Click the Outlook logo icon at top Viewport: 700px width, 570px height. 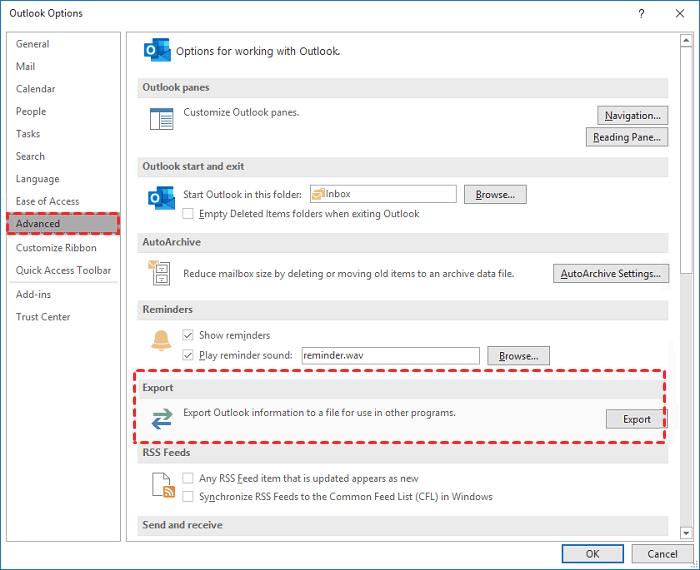point(157,50)
